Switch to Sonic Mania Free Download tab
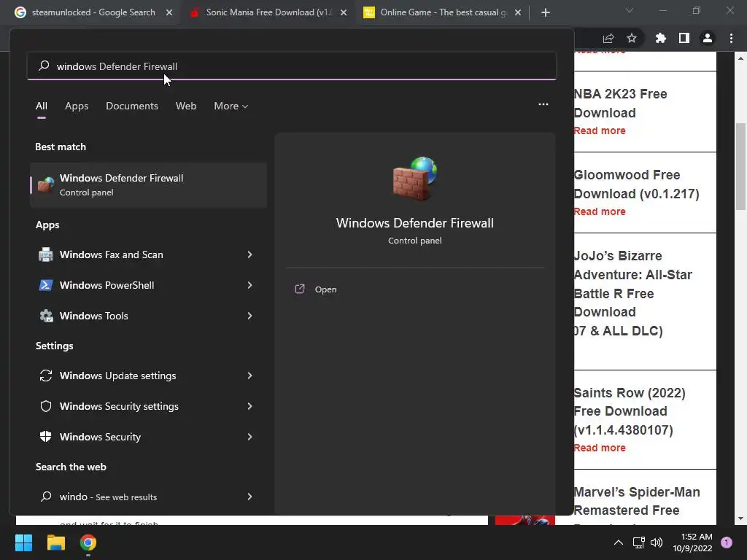The image size is (747, 560). 268,12
